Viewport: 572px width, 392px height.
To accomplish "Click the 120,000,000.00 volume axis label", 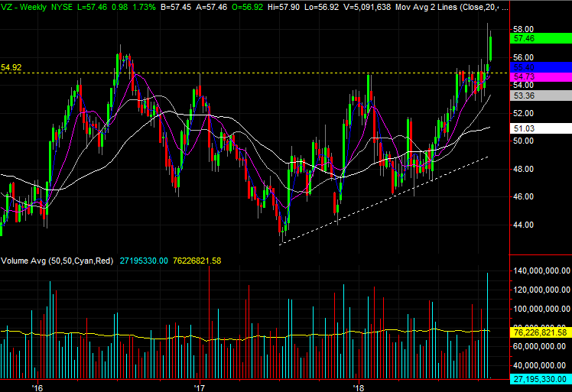I will click(541, 290).
